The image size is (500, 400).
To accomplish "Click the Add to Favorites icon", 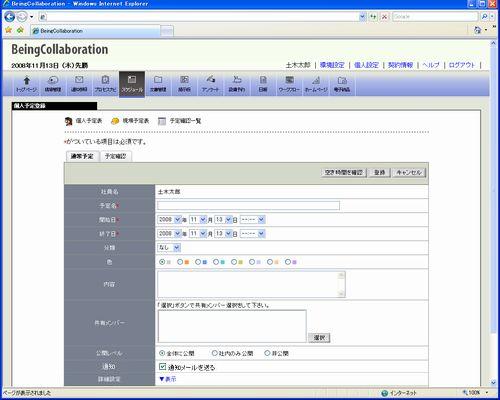I will (20, 30).
